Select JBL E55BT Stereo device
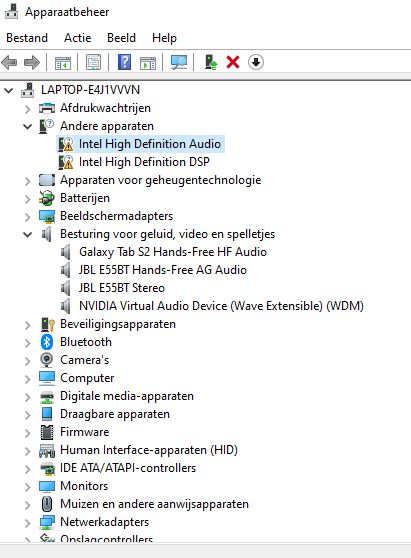 [x=122, y=288]
